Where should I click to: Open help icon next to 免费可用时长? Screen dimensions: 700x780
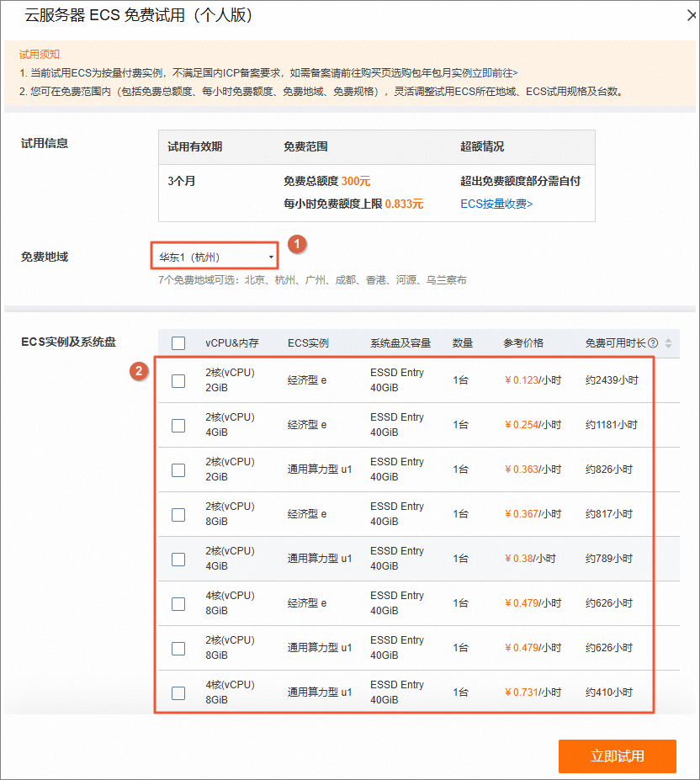click(653, 342)
